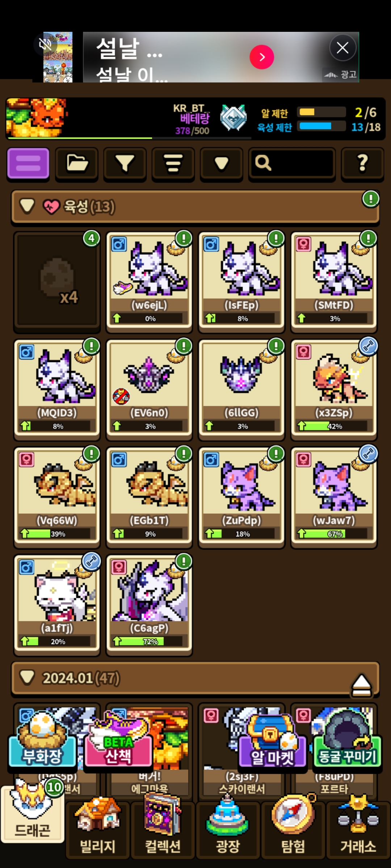Collapse the 2024.01(47) section

pyautogui.click(x=28, y=678)
